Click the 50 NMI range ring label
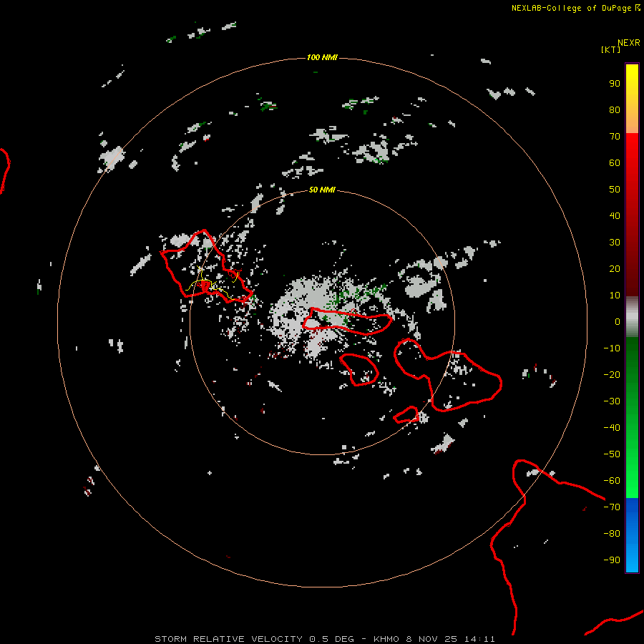Image resolution: width=644 pixels, height=644 pixels. (x=322, y=190)
